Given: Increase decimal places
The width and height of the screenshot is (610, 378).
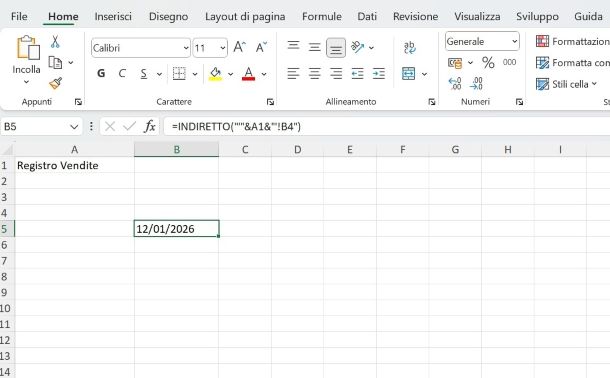Looking at the screenshot, I should click(x=455, y=83).
